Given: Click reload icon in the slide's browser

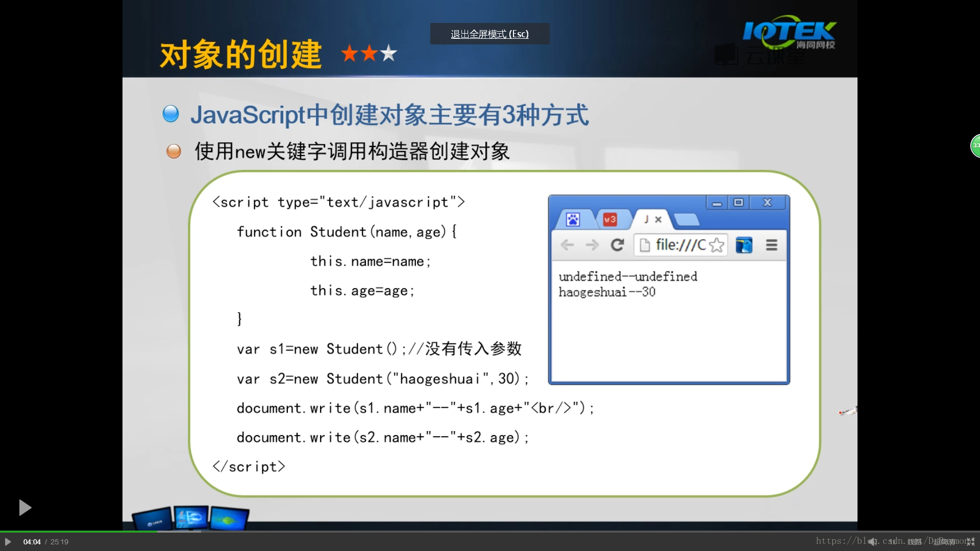Looking at the screenshot, I should pyautogui.click(x=617, y=245).
